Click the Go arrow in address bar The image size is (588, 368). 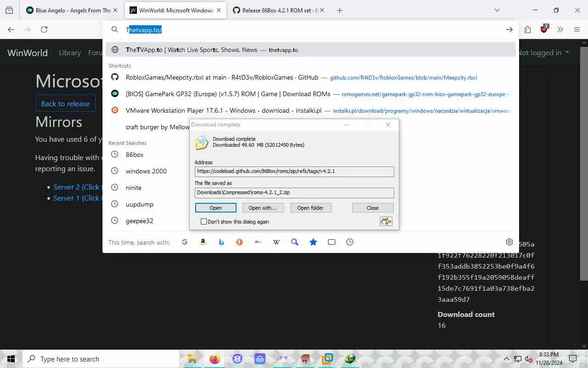pos(509,29)
